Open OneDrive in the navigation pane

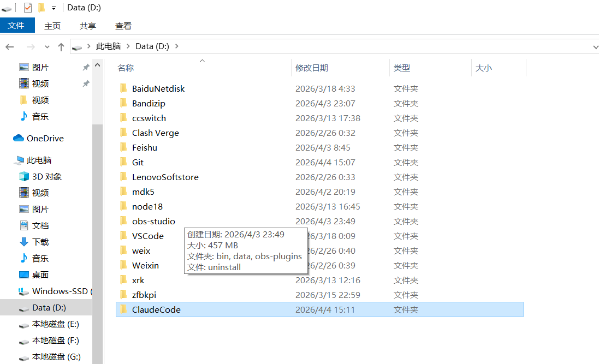[x=45, y=138]
